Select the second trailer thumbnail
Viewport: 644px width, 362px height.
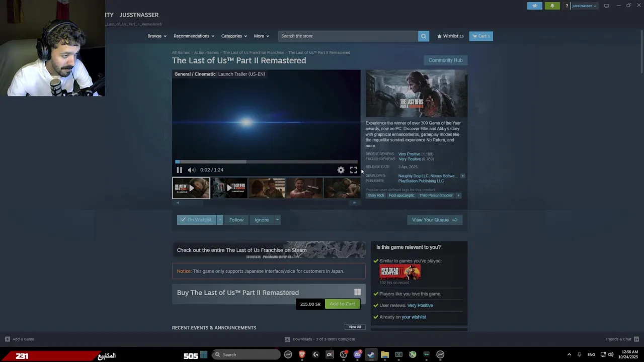(x=229, y=188)
